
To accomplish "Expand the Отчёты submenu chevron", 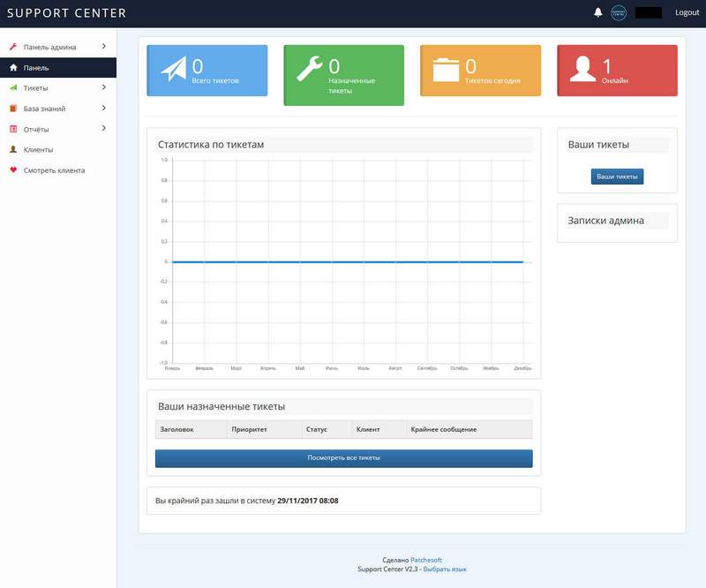I will point(103,129).
